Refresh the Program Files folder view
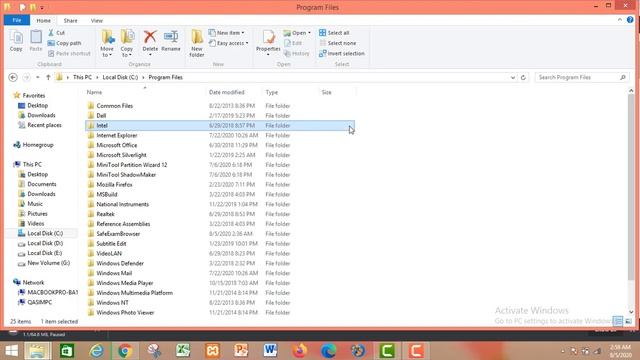This screenshot has height=360, width=640. point(523,77)
